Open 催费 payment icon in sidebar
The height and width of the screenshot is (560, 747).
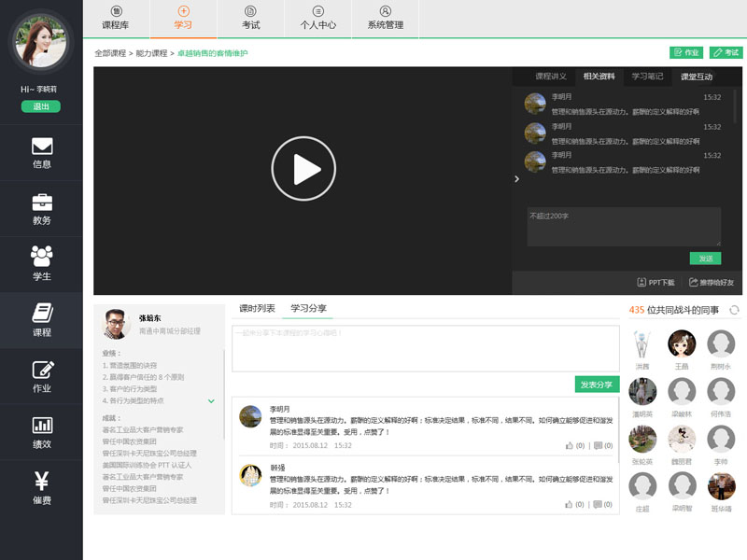pyautogui.click(x=41, y=488)
